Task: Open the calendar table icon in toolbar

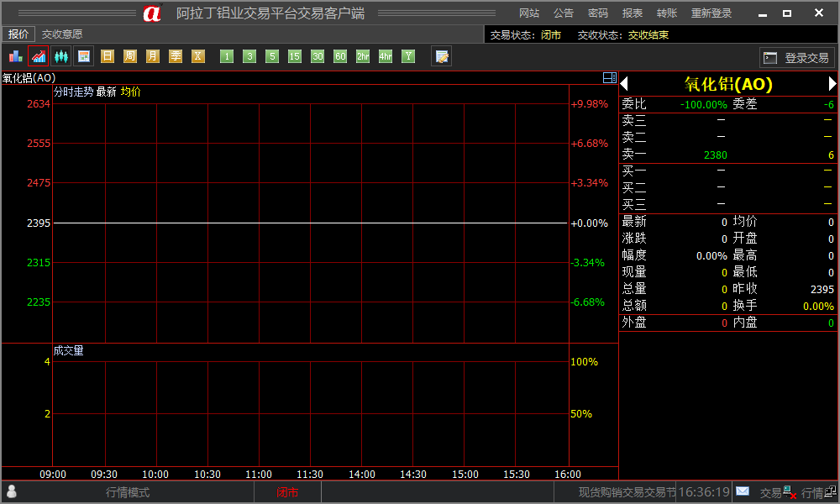Action: tap(83, 56)
